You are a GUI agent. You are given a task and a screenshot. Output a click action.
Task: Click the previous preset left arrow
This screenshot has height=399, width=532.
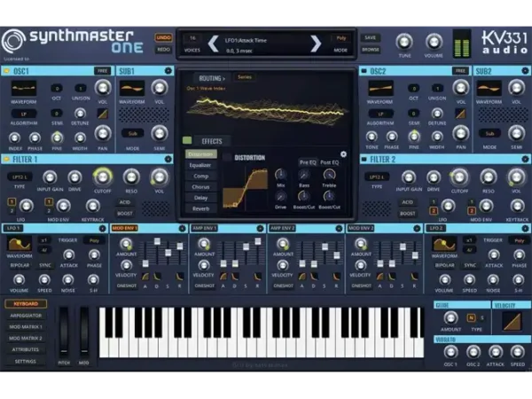click(213, 43)
